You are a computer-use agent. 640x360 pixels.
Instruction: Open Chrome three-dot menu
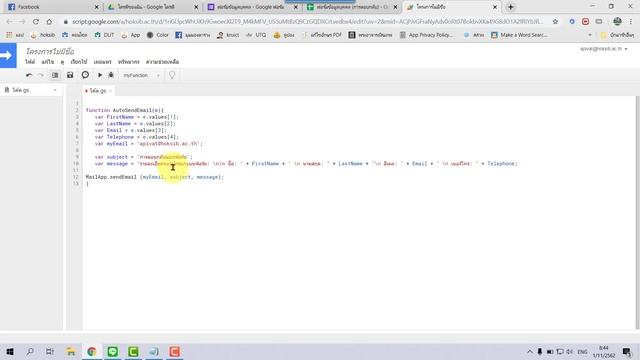[x=631, y=22]
